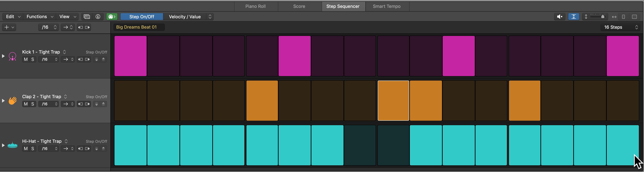Open the Clap 2 playback direction menu

[x=68, y=104]
